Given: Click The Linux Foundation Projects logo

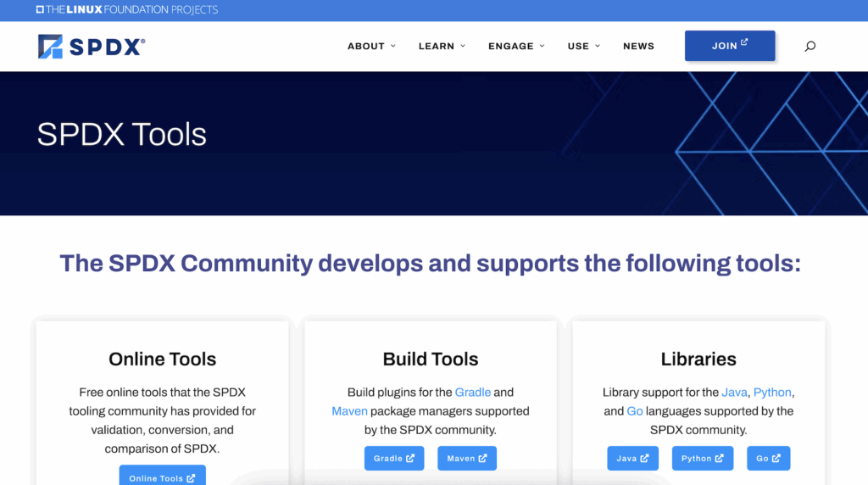Looking at the screenshot, I should [x=127, y=9].
